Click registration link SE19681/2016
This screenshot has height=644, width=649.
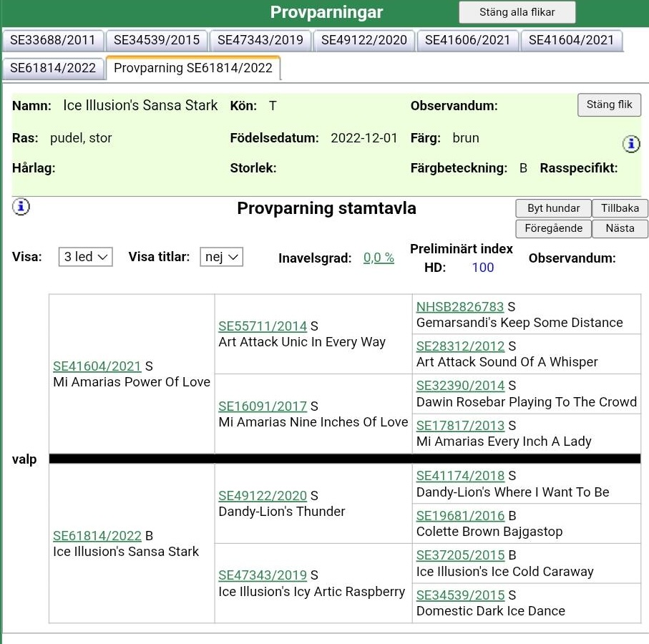[460, 516]
